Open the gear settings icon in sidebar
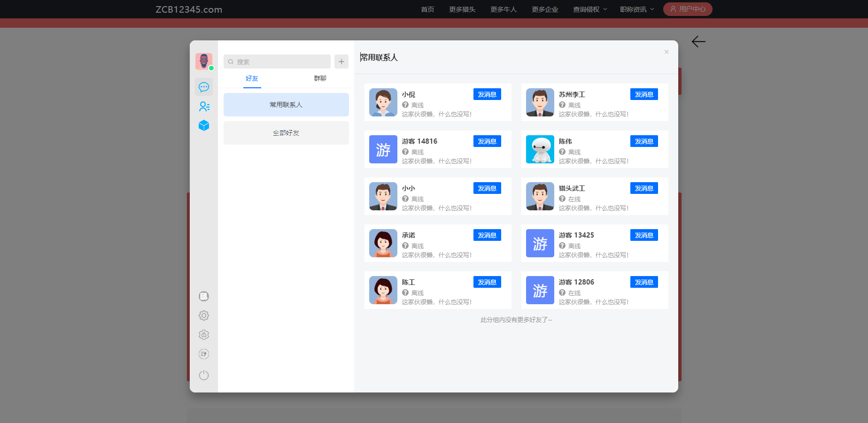Screen dimensions: 868x423 (x=204, y=315)
